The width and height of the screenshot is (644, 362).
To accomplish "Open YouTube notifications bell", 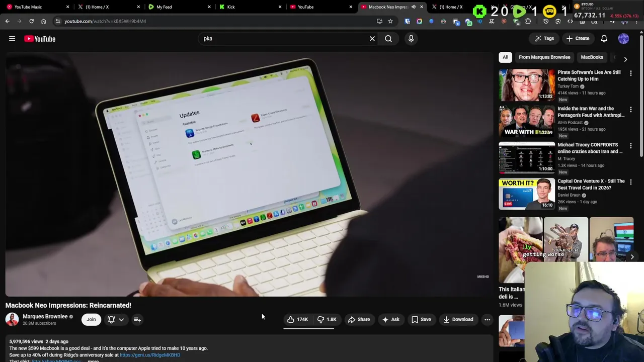I will click(604, 39).
